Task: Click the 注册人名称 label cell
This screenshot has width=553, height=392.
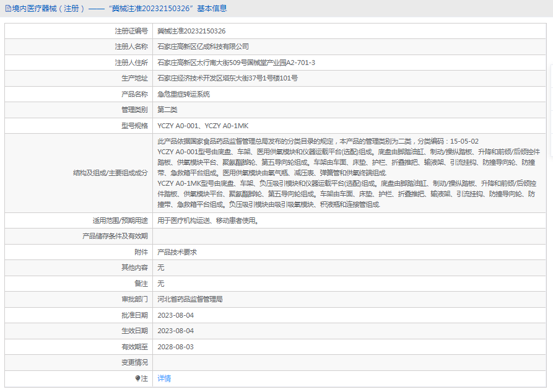Action: point(79,46)
